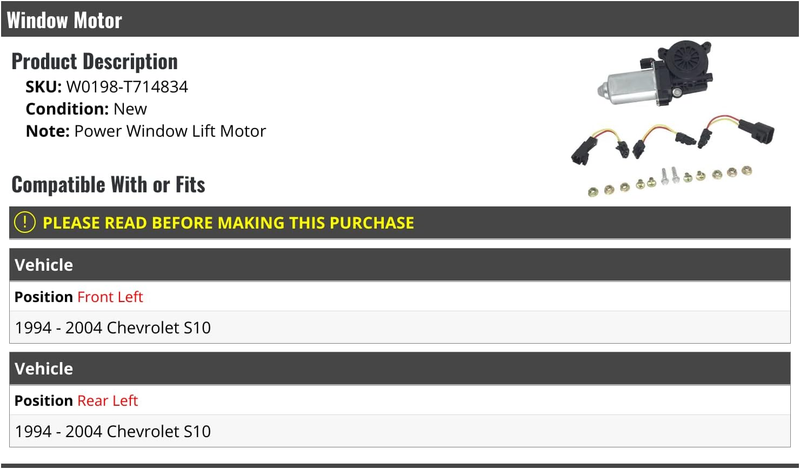Click the Position label in Rear Left row
This screenshot has width=800, height=469.
click(43, 401)
